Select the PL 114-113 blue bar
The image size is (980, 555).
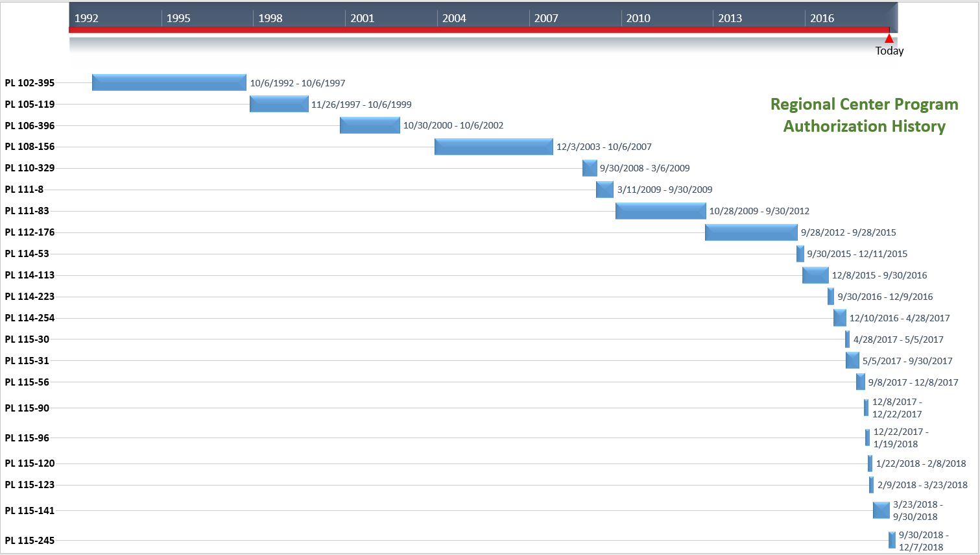point(815,275)
